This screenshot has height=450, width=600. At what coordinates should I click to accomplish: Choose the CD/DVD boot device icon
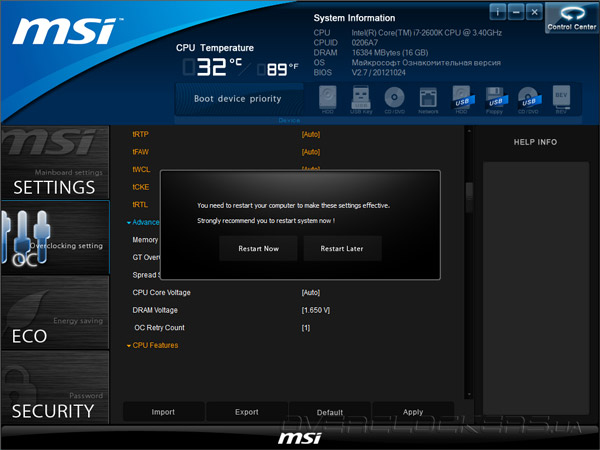[x=395, y=99]
